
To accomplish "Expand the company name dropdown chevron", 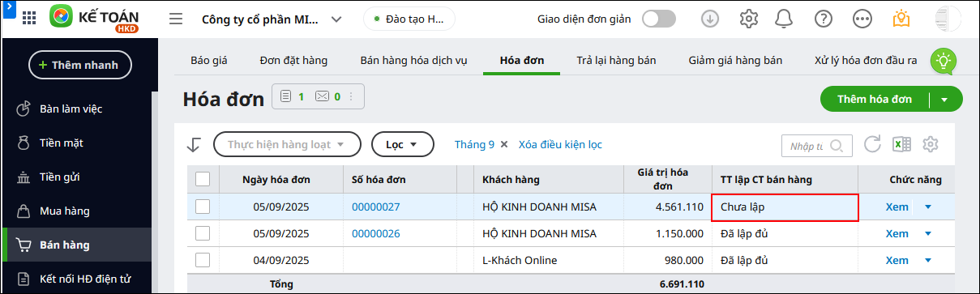I will tap(336, 19).
